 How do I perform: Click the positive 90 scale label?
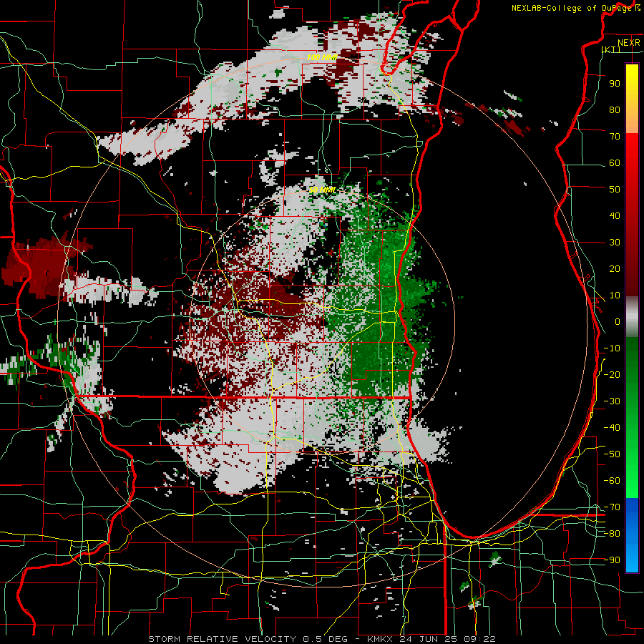pyautogui.click(x=615, y=84)
